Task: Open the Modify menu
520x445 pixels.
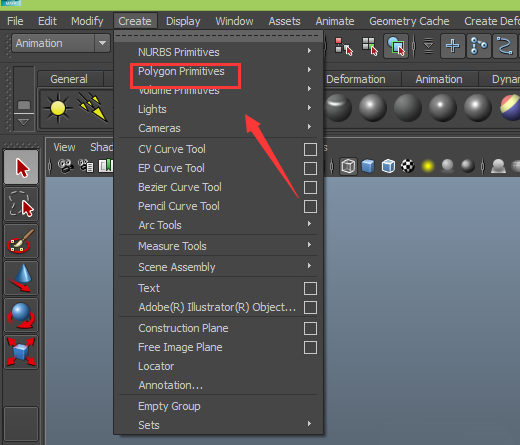Action: (x=87, y=21)
